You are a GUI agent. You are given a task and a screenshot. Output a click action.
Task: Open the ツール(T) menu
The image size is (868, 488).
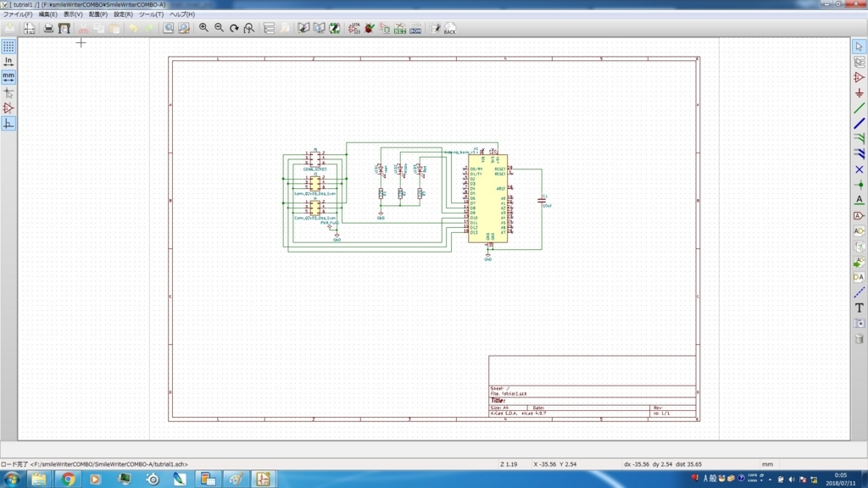151,14
